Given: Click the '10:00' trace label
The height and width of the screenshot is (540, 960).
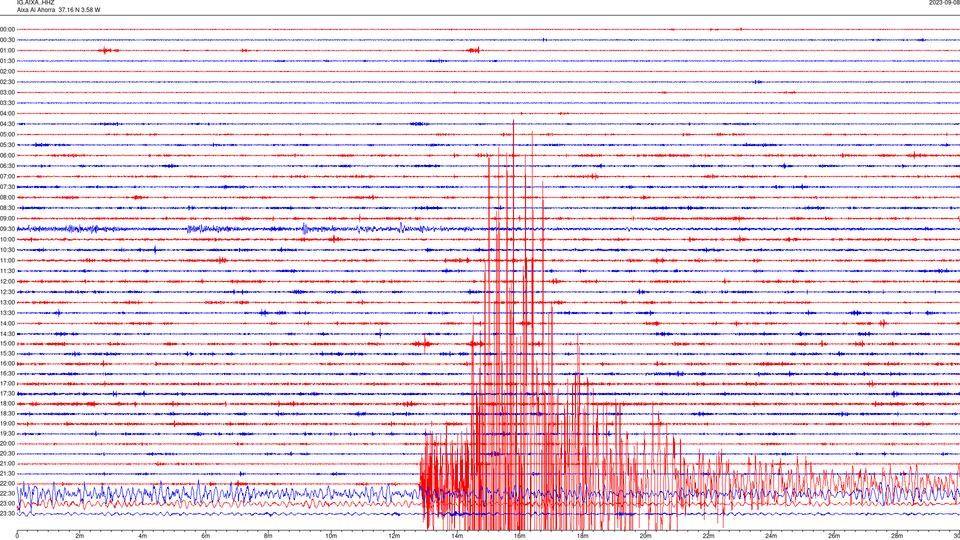Looking at the screenshot, I should (7, 240).
